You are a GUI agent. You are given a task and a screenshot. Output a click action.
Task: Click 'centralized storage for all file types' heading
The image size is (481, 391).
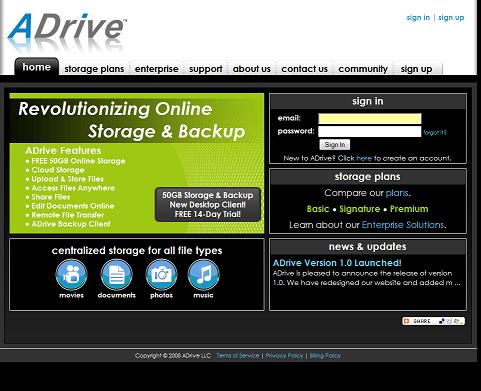(137, 251)
